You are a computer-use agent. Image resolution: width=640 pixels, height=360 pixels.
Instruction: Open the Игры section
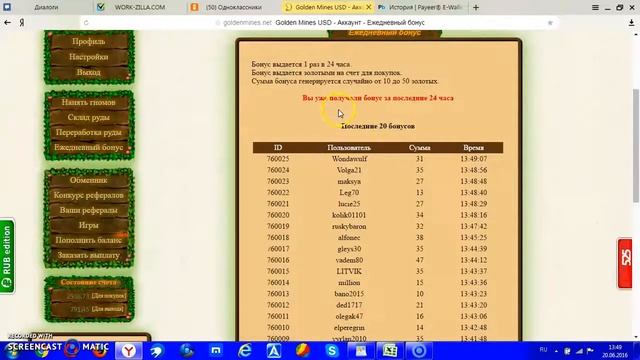[x=89, y=225]
